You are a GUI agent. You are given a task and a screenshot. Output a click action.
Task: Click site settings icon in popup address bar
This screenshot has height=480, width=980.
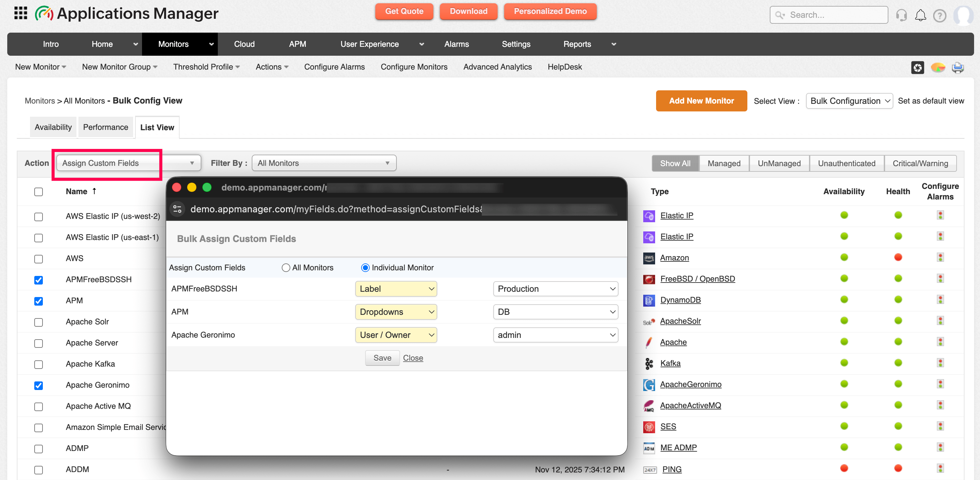[x=177, y=209]
